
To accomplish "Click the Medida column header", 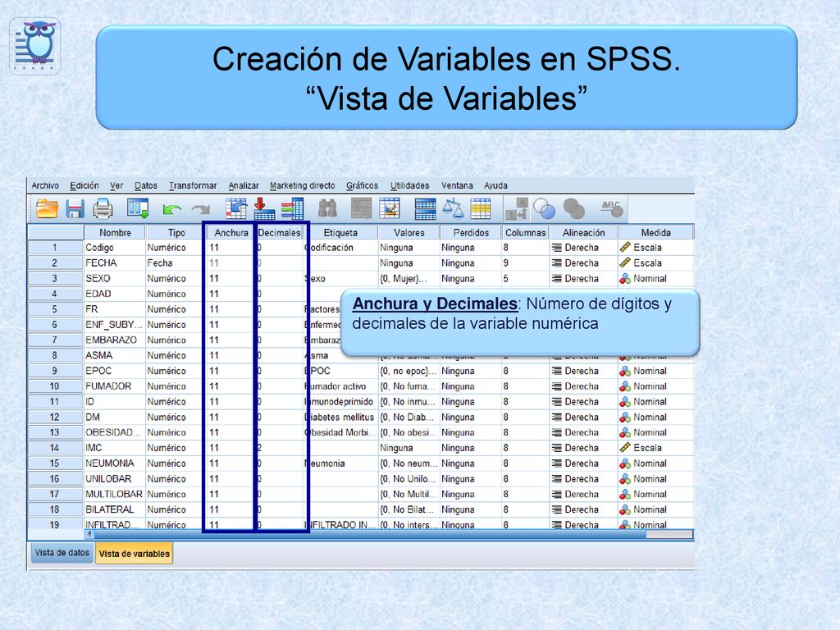I will [655, 232].
